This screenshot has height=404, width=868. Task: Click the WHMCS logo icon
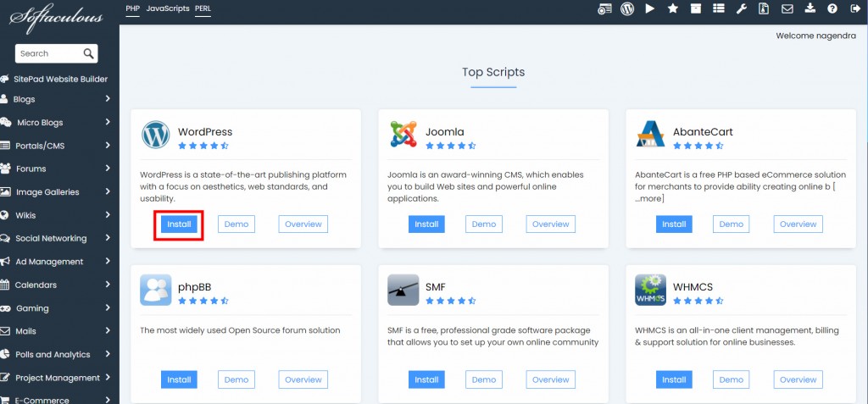(650, 290)
